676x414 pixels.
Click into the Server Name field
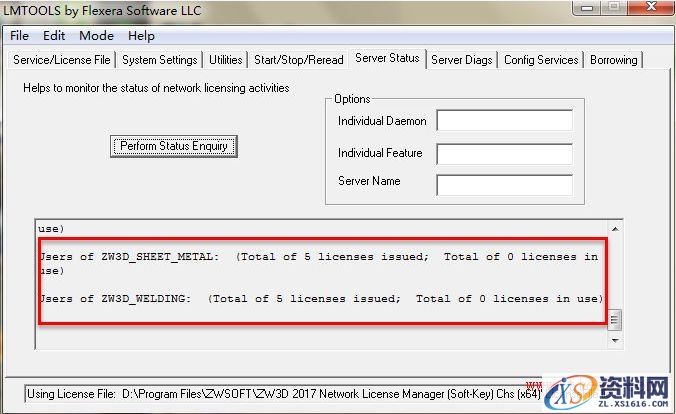coord(504,185)
